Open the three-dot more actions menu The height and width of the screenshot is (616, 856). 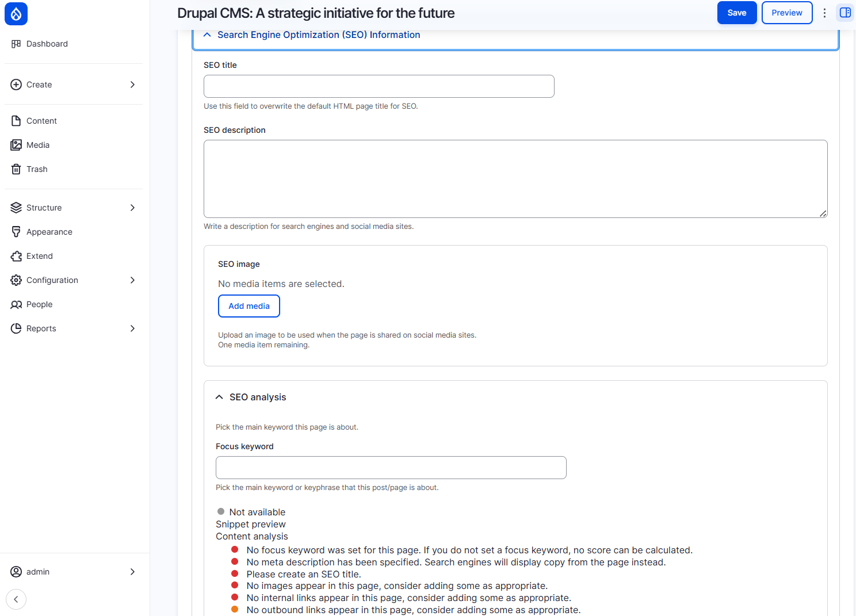(824, 13)
